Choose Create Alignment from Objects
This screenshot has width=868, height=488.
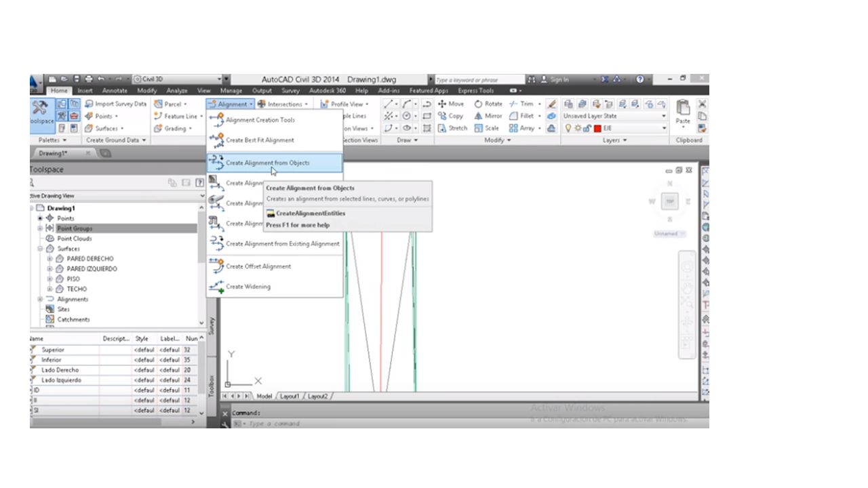tap(275, 163)
